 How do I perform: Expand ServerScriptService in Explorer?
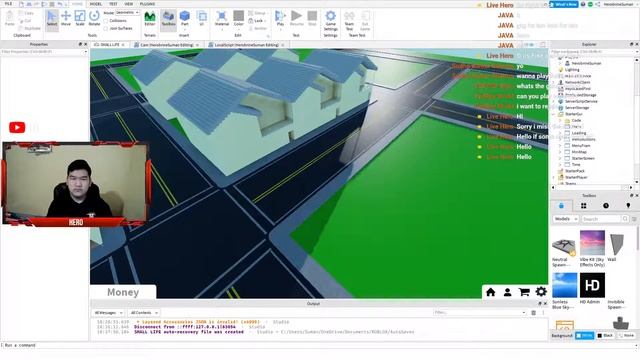[x=553, y=101]
